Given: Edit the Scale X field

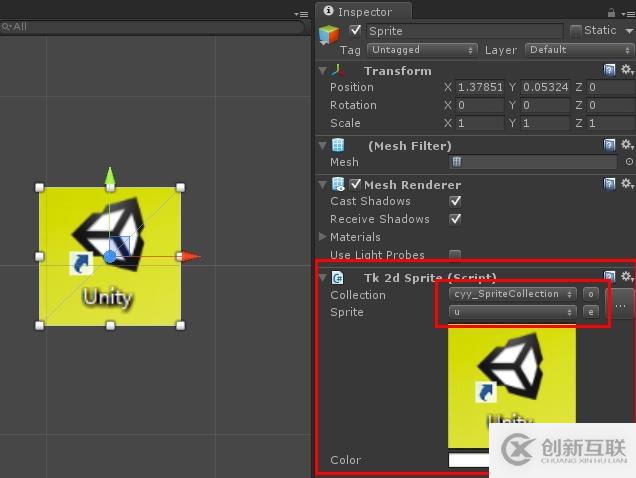Looking at the screenshot, I should point(480,123).
